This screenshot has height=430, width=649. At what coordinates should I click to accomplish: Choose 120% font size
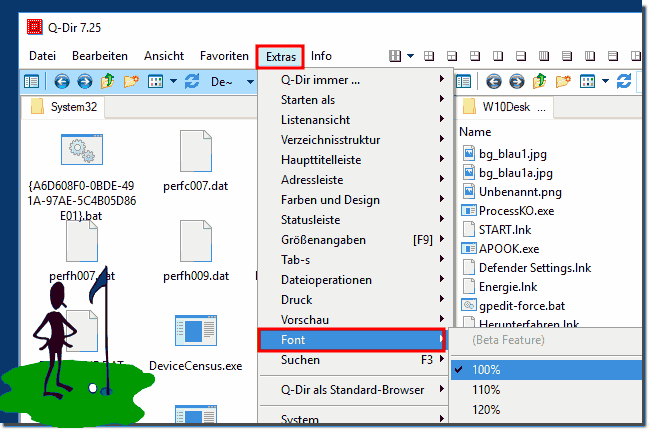coord(546,409)
